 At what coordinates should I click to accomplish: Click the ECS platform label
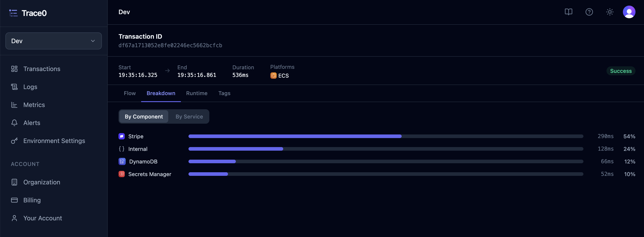tap(283, 76)
